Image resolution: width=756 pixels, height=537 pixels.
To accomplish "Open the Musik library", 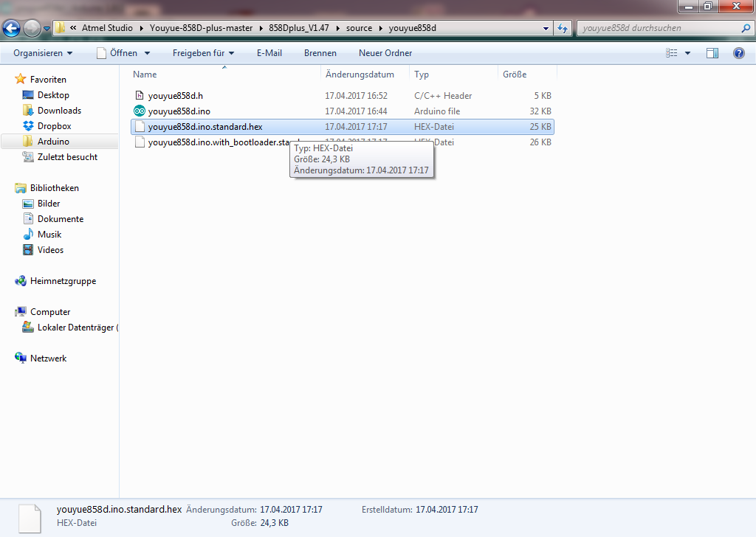I will coord(49,234).
